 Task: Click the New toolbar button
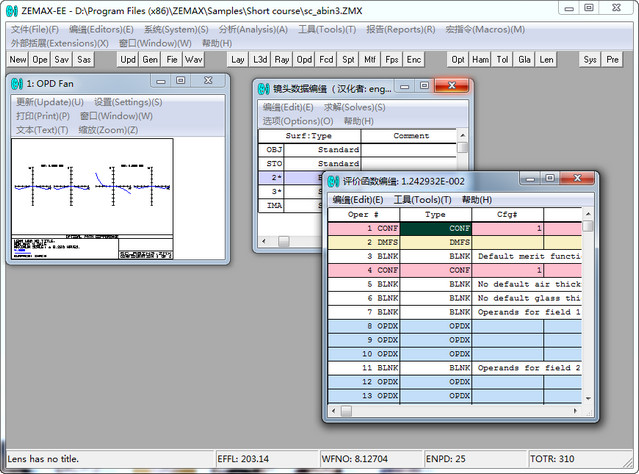18,60
